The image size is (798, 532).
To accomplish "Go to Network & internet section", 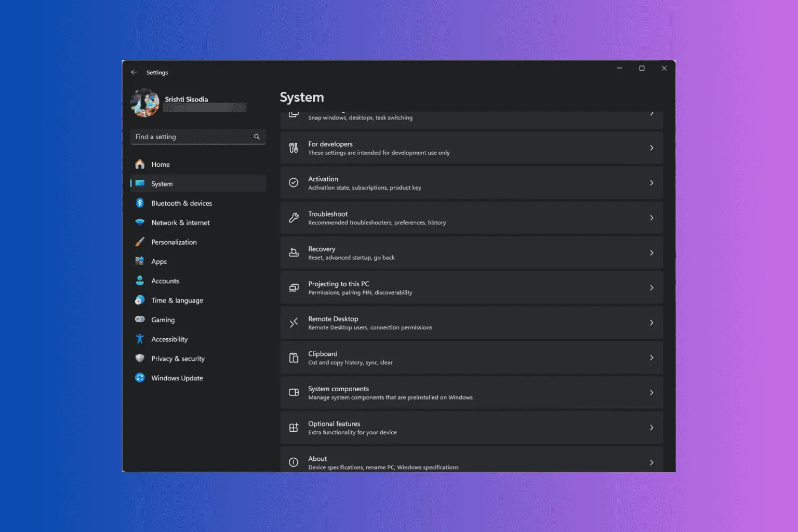I will click(x=180, y=222).
